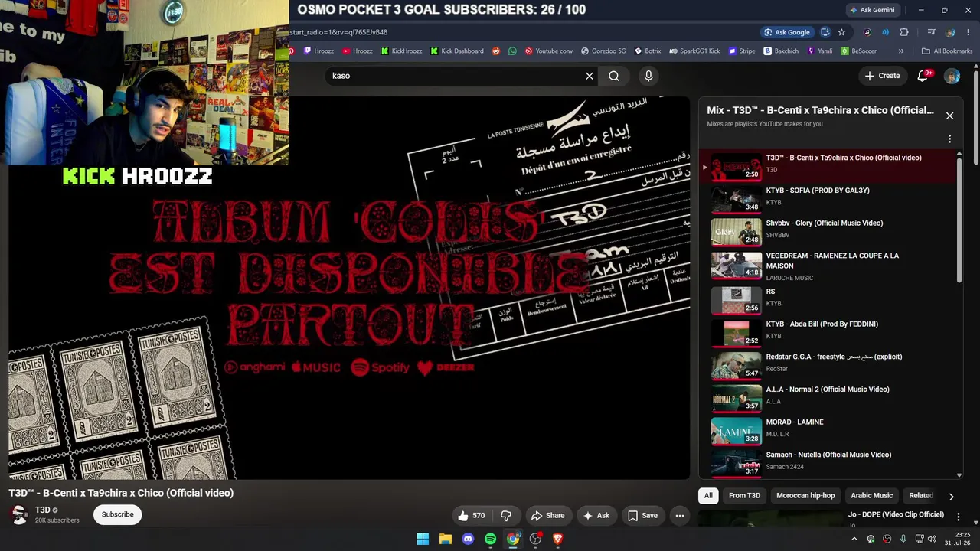
Task: Click the Ask button under the video
Action: [x=596, y=516]
